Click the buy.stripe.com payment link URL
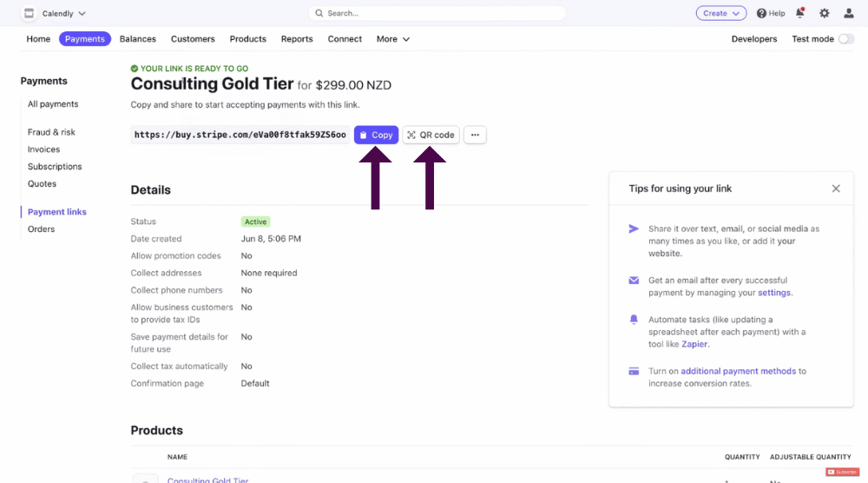This screenshot has width=868, height=483. click(x=240, y=135)
